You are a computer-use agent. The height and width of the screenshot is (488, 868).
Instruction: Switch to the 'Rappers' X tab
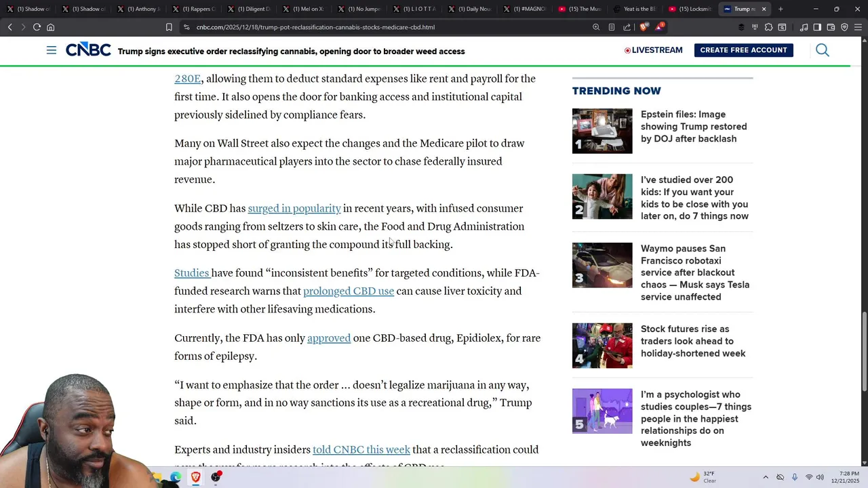pyautogui.click(x=194, y=9)
